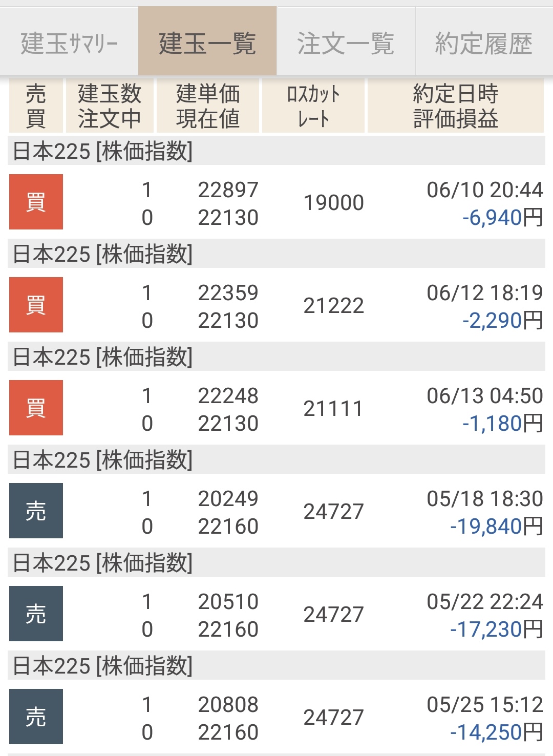
Task: Select the loss-cut rate 19000 value
Action: [333, 203]
